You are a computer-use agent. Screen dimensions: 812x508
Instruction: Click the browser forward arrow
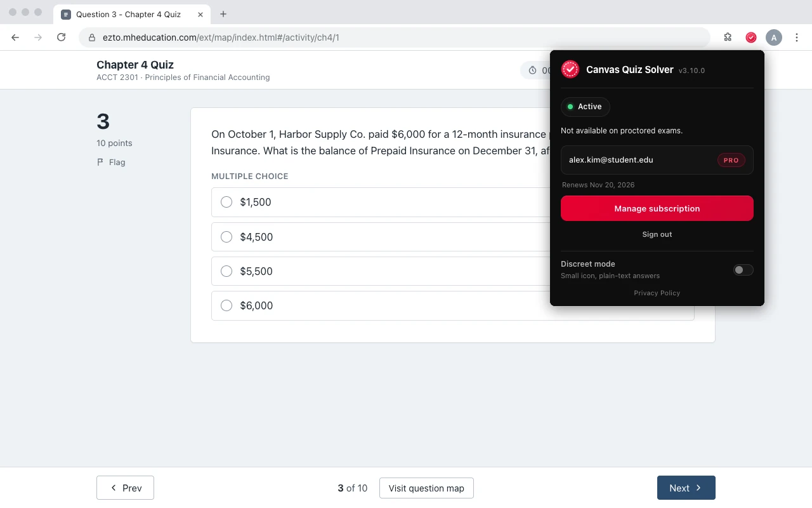coord(38,37)
